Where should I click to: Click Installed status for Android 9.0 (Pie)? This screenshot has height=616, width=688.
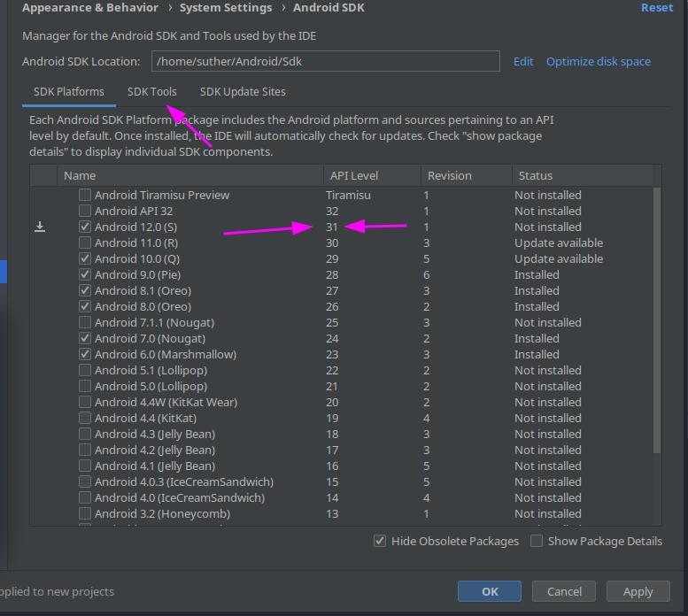[x=537, y=274]
